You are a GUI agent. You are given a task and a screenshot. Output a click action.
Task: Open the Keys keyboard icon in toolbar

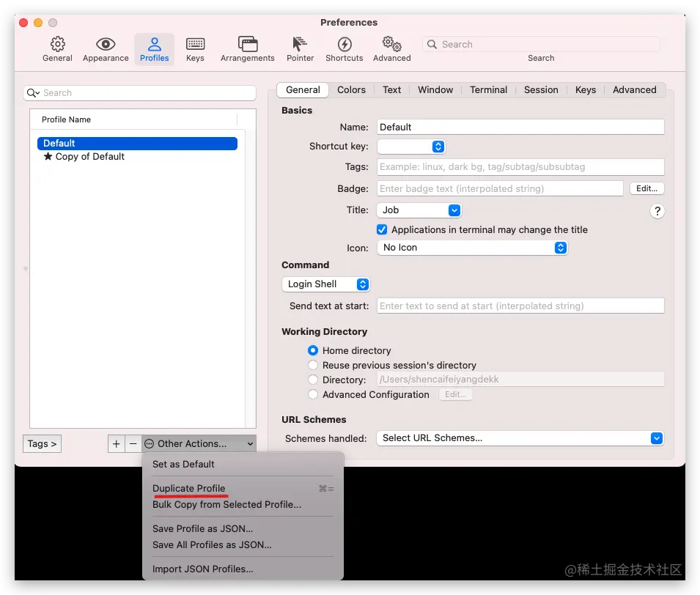tap(195, 44)
